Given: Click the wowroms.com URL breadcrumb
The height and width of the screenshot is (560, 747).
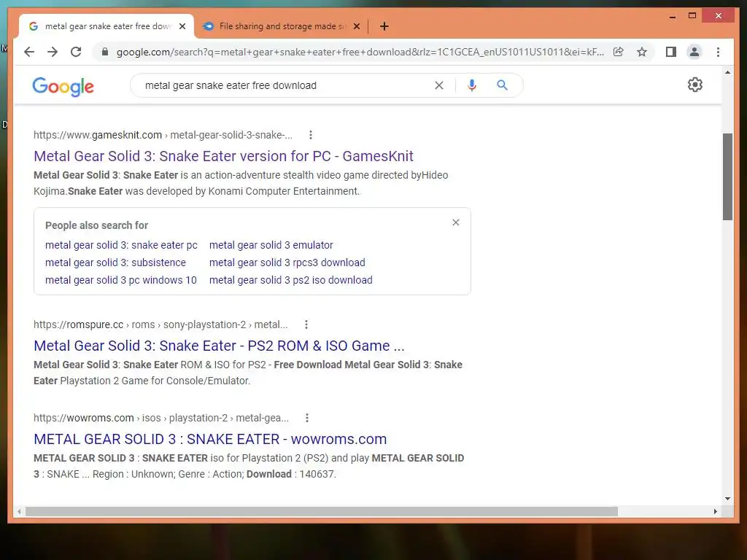Looking at the screenshot, I should [x=161, y=418].
